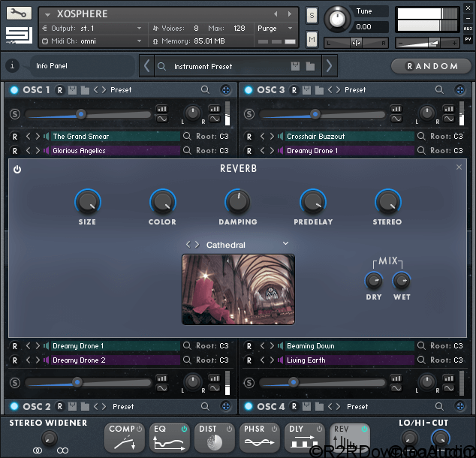
Task: Search OSC 3 presets with magnifier
Action: click(x=439, y=90)
